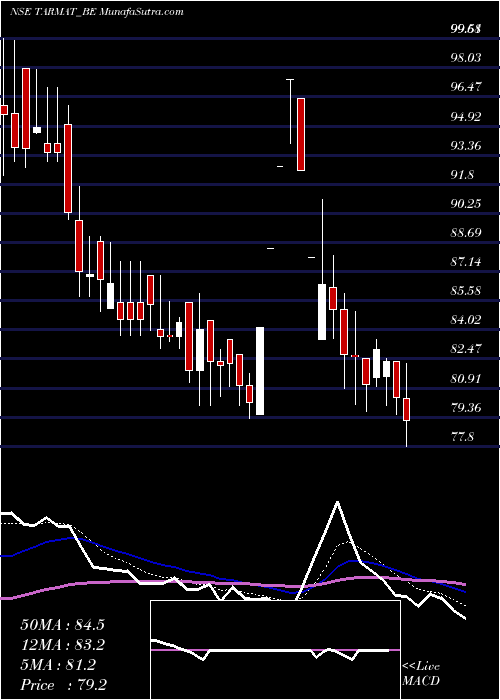The image size is (500, 700).
Task: Click the 93.36 price axis label
Action: (x=466, y=146)
